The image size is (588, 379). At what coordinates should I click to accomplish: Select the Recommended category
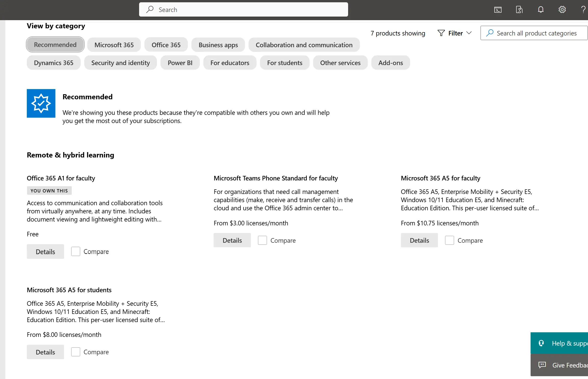[x=55, y=45]
